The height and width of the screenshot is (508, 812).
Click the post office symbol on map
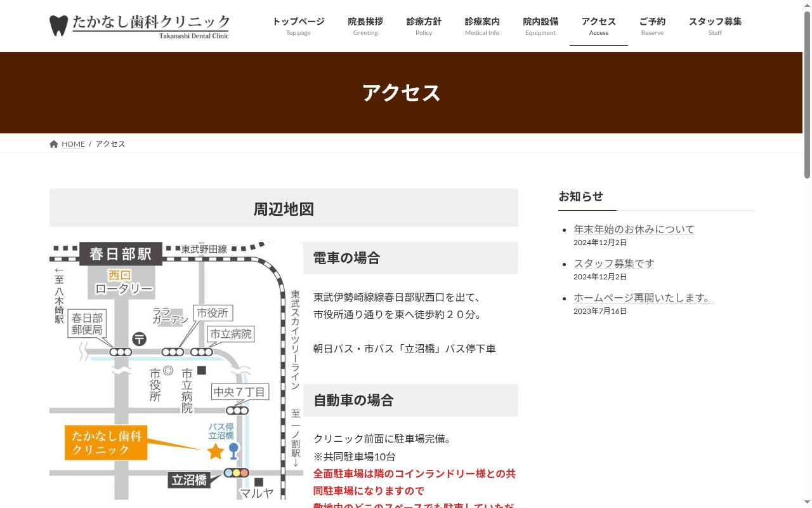coord(139,339)
